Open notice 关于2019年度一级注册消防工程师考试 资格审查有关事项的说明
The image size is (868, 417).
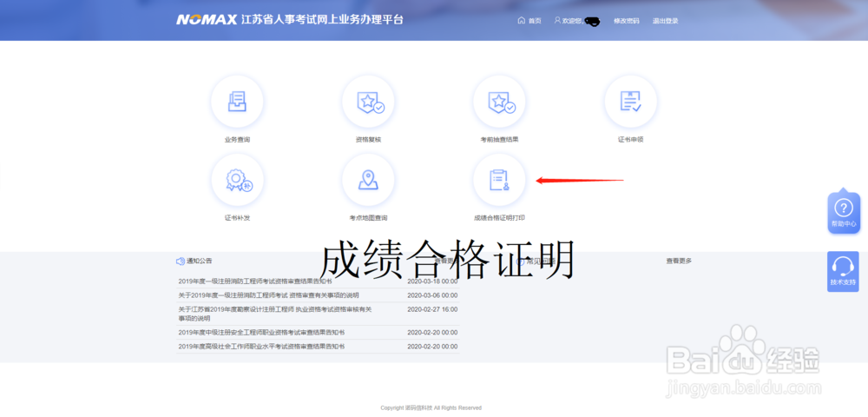pyautogui.click(x=268, y=295)
